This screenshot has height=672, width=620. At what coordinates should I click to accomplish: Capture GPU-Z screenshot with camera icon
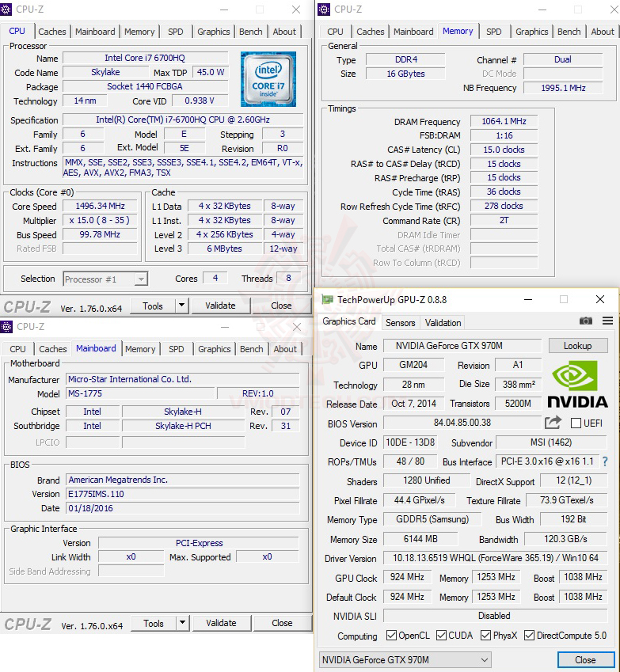point(586,321)
